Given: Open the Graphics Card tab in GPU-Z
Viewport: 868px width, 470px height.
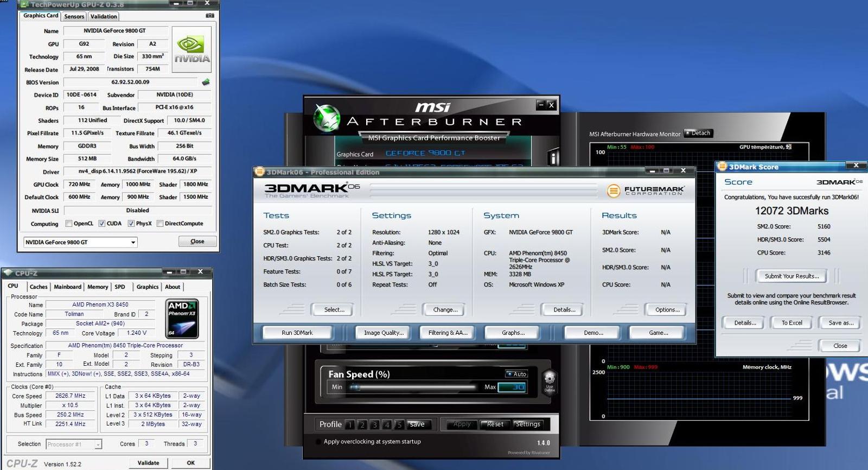Looking at the screenshot, I should (41, 16).
